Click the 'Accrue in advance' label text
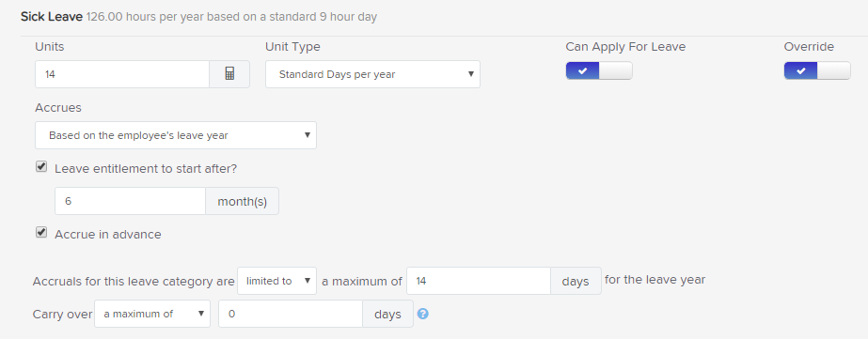The height and width of the screenshot is (339, 868). point(108,235)
